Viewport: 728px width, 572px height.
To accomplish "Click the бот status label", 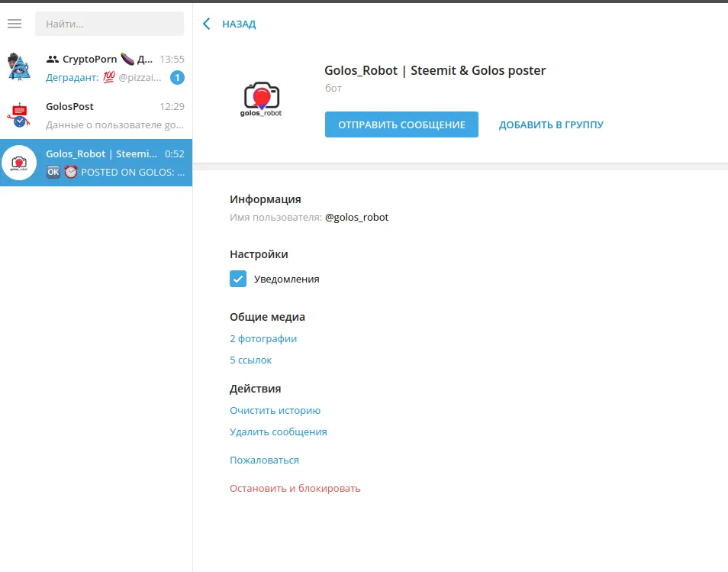I will [x=333, y=89].
